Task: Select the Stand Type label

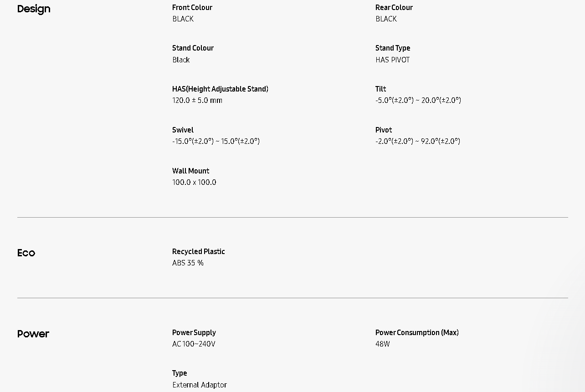Action: tap(392, 48)
